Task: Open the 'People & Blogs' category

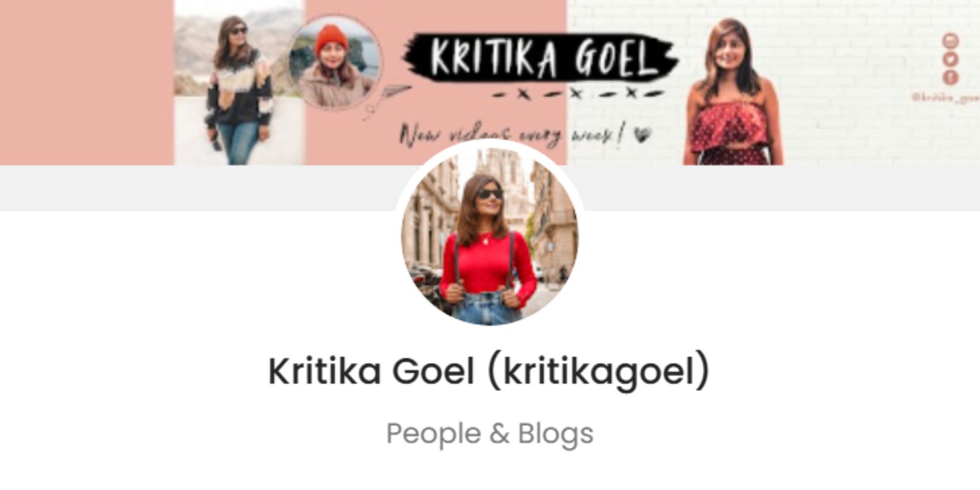Action: pyautogui.click(x=489, y=434)
